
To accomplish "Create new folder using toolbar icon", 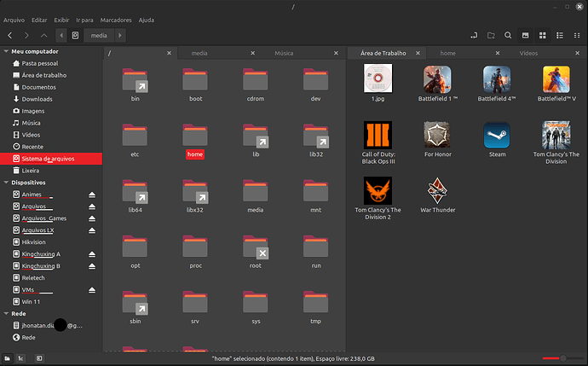I will click(491, 35).
